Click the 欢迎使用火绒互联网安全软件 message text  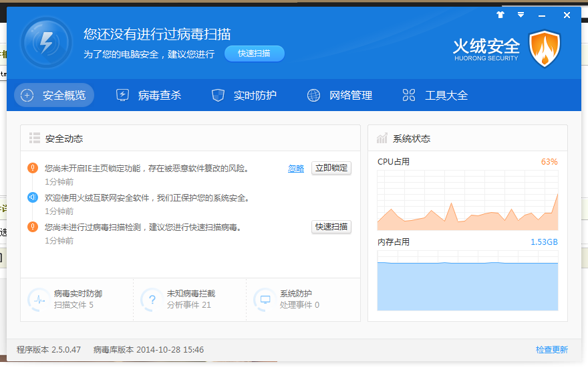point(148,198)
